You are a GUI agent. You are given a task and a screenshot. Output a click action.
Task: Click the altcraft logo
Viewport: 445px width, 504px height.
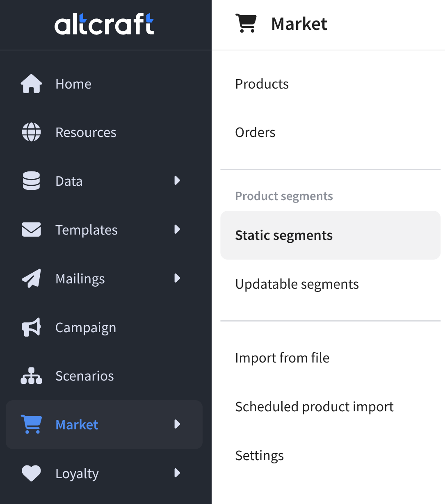point(104,24)
